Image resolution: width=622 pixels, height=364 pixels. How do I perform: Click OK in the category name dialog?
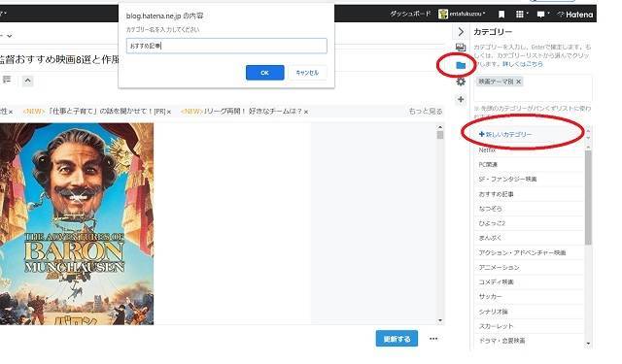(264, 73)
